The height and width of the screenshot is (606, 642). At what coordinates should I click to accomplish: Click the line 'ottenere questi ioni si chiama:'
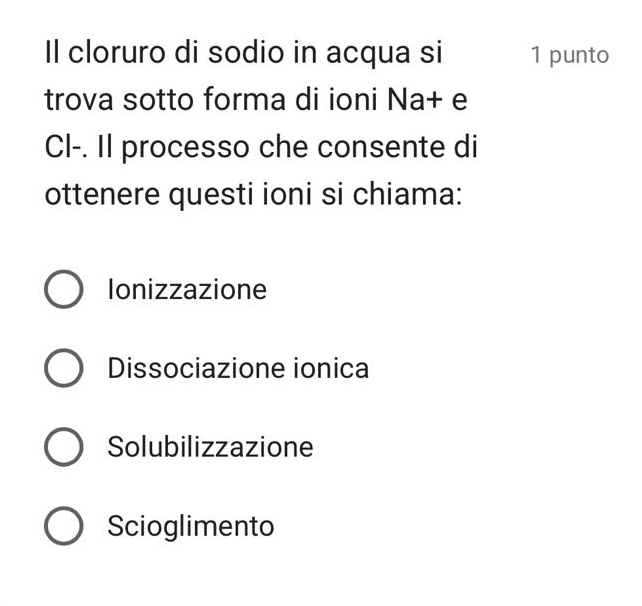pos(253,194)
